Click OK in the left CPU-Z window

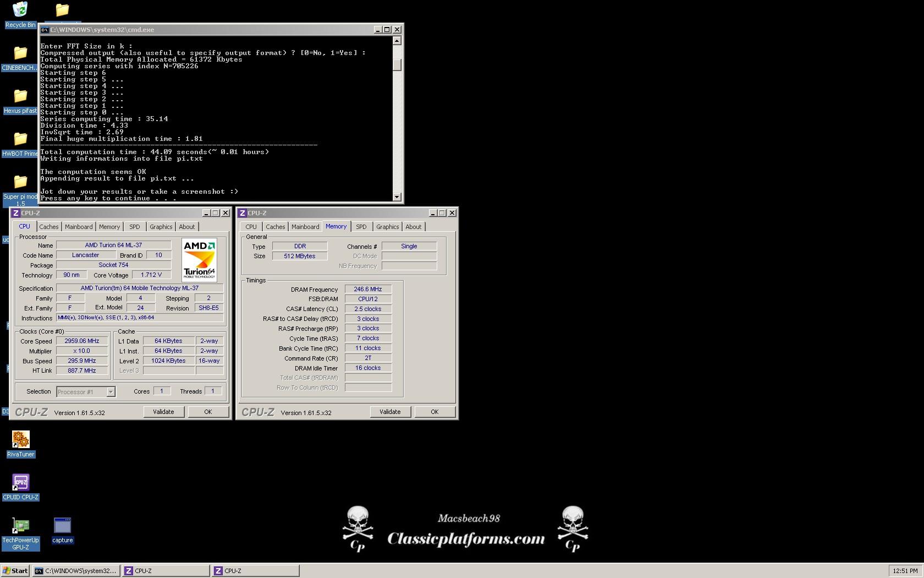point(208,412)
